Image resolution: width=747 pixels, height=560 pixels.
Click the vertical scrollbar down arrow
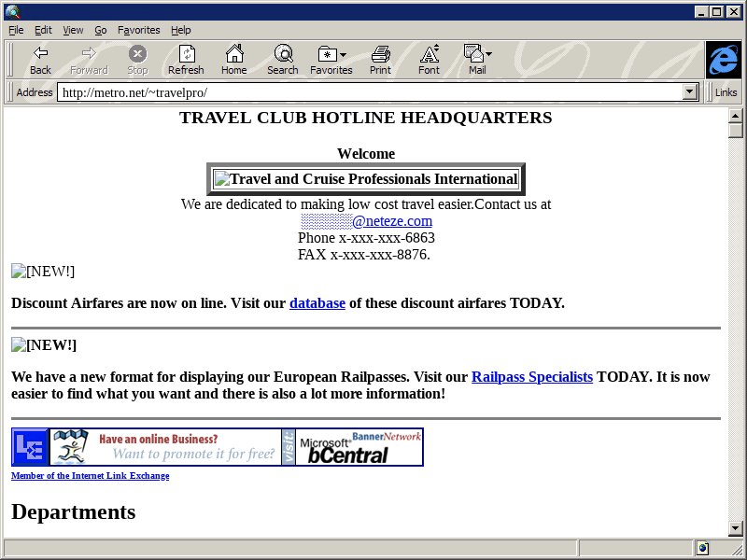[736, 530]
